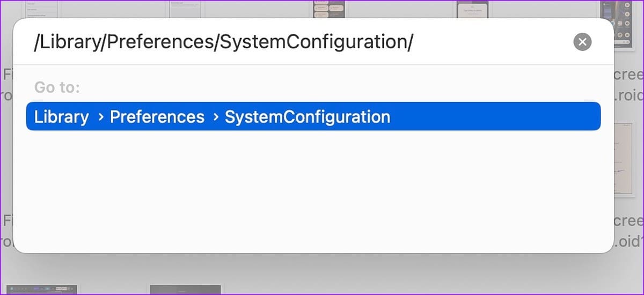Viewport: 644px width, 295px height.
Task: Click the empty area below the suggestion
Action: (313, 190)
